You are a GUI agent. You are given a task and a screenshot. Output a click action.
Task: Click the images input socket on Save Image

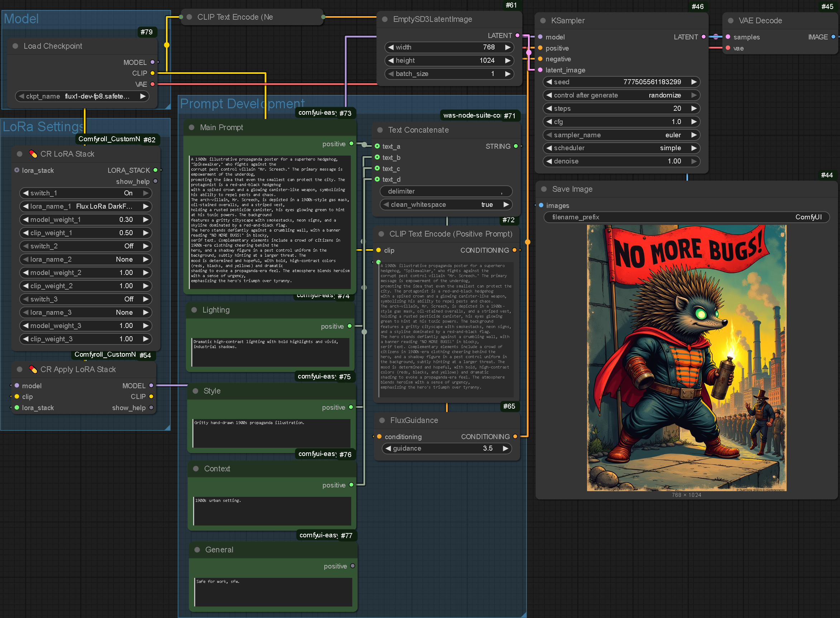(x=541, y=205)
